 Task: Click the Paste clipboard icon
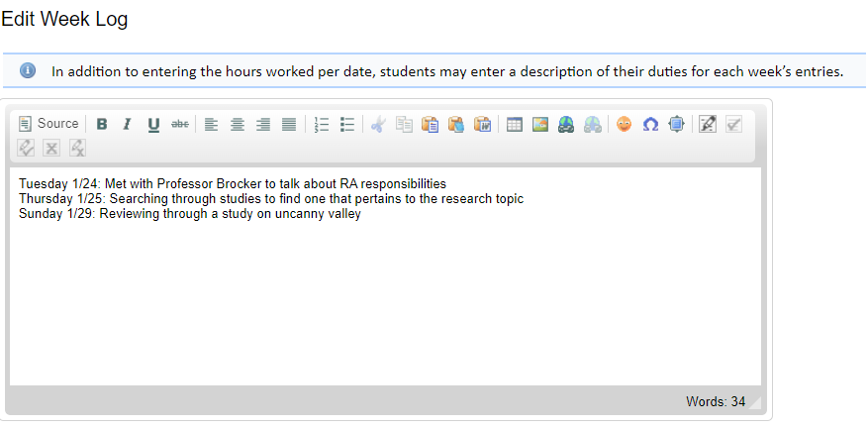(431, 124)
